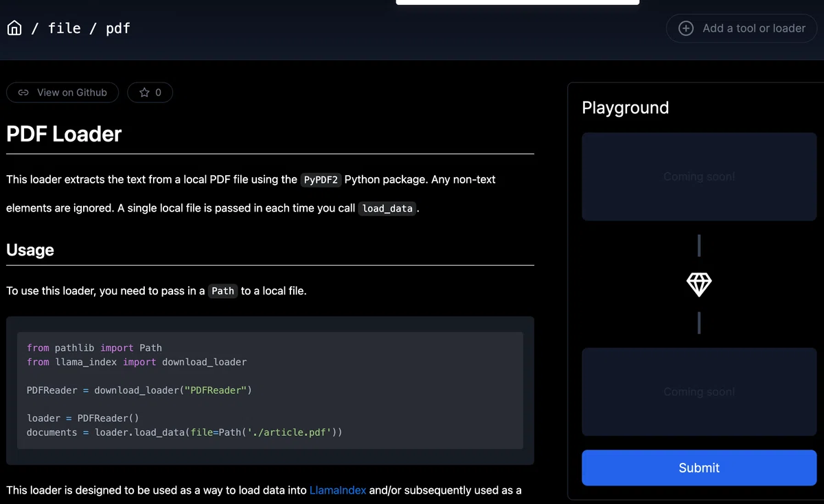The width and height of the screenshot is (824, 504).
Task: Click the load_data inline code label
Action: pos(387,209)
